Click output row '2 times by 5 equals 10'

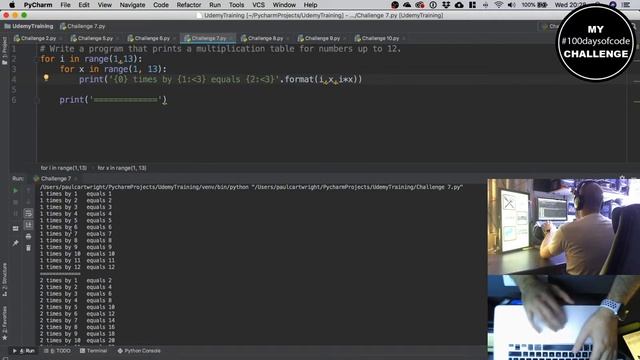pos(78,307)
